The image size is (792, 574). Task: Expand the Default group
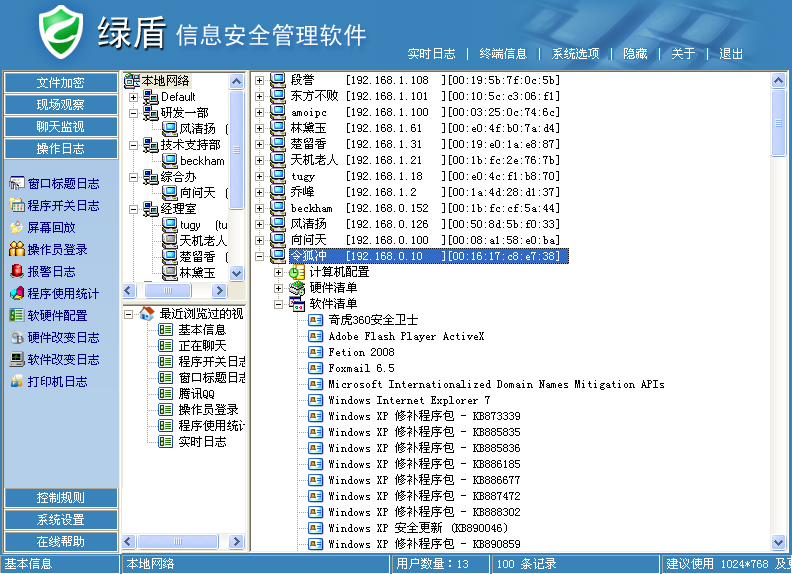(133, 97)
